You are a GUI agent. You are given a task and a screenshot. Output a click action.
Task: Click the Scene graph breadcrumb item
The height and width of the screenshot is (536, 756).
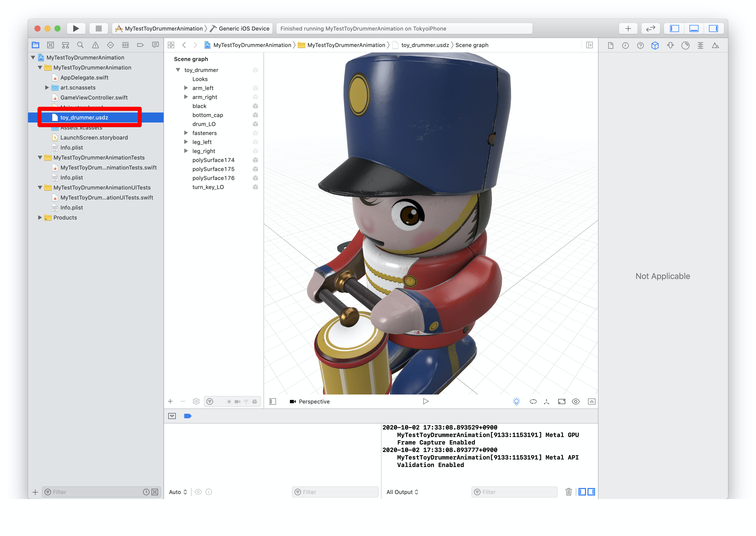471,45
